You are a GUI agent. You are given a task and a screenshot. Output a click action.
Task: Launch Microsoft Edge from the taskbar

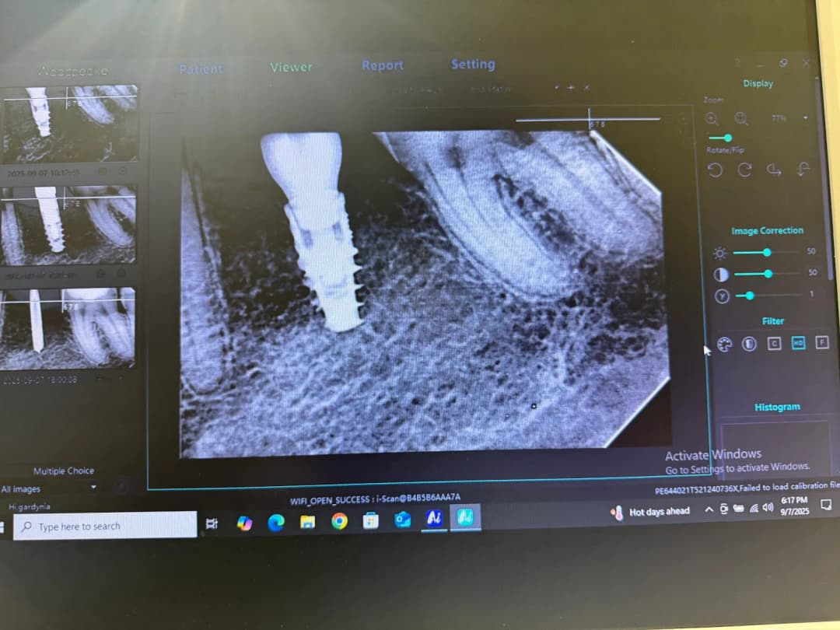click(x=276, y=523)
